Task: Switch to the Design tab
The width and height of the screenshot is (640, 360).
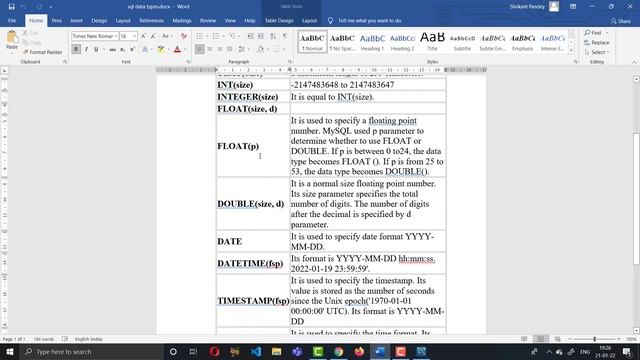Action: tap(99, 20)
